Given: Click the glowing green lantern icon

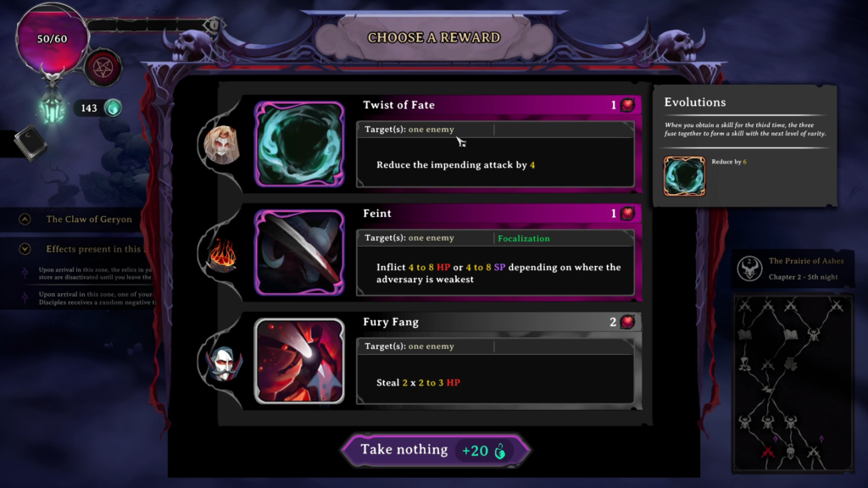Looking at the screenshot, I should point(52,108).
